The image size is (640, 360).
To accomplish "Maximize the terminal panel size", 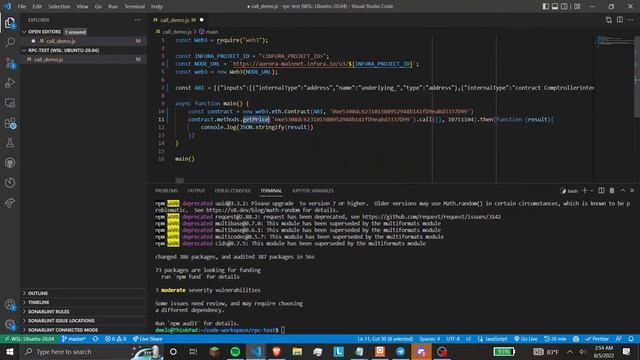I will pyautogui.click(x=622, y=191).
